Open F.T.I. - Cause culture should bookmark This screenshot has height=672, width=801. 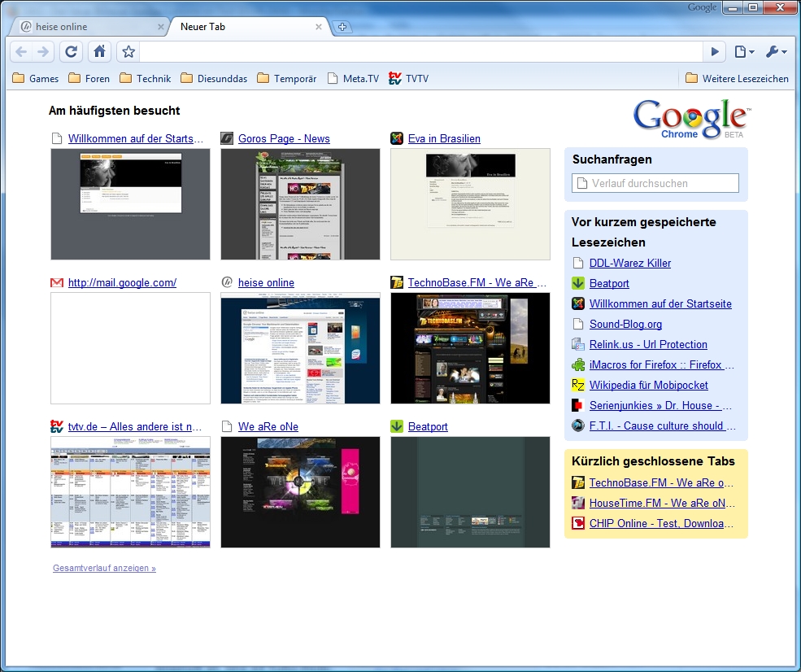pyautogui.click(x=663, y=426)
